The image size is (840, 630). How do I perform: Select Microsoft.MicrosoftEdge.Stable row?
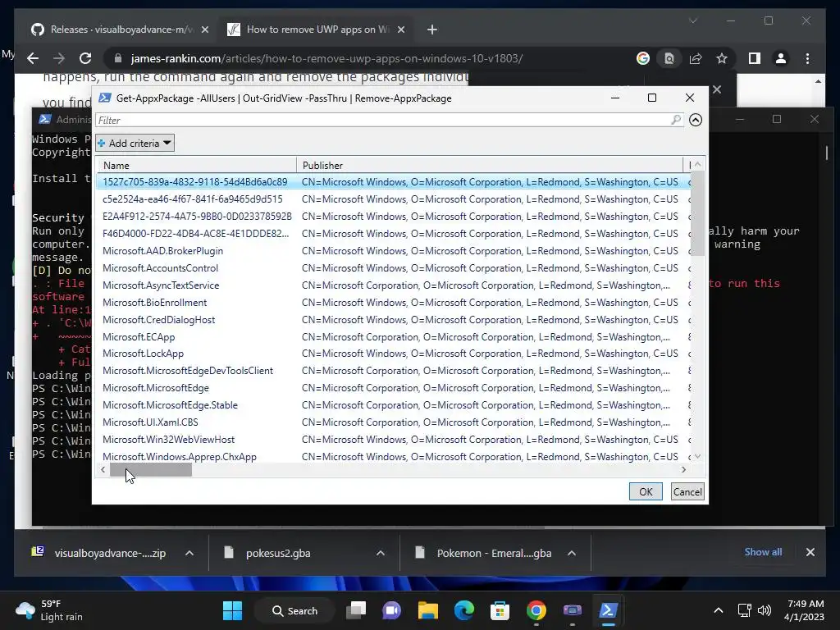click(x=394, y=405)
